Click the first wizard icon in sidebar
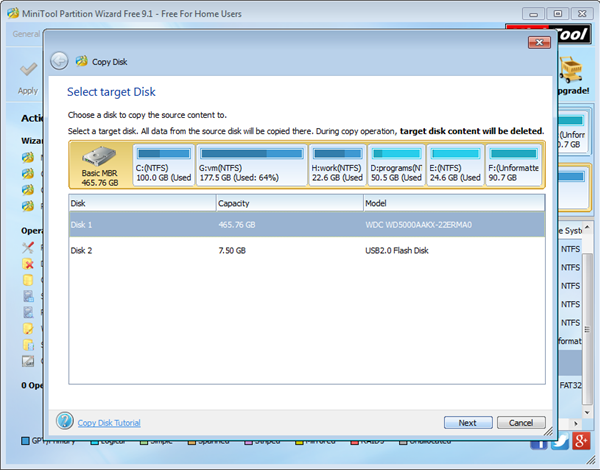Screen dimensions: 600x470 [x=28, y=157]
